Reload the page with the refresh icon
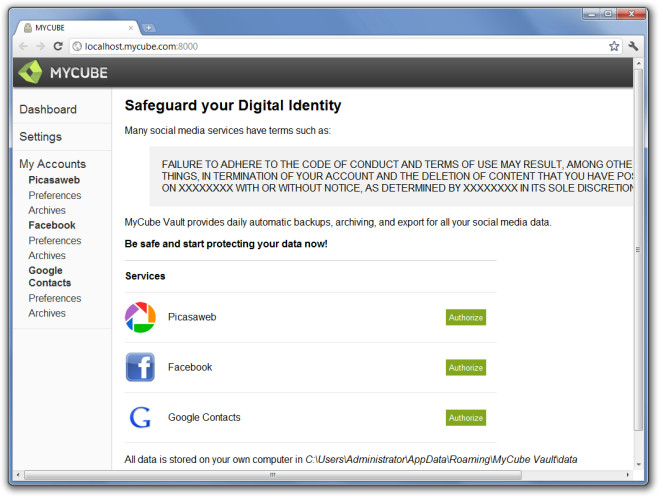 [58, 46]
